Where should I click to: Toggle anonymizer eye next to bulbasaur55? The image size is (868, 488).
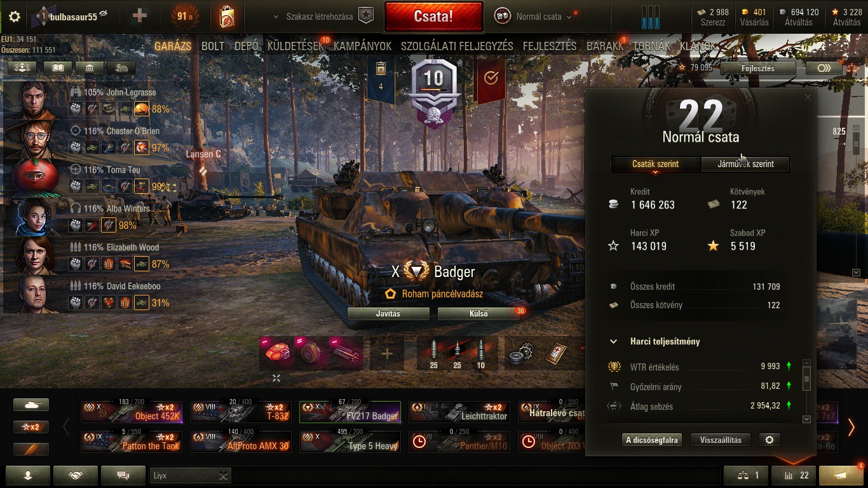tap(104, 13)
